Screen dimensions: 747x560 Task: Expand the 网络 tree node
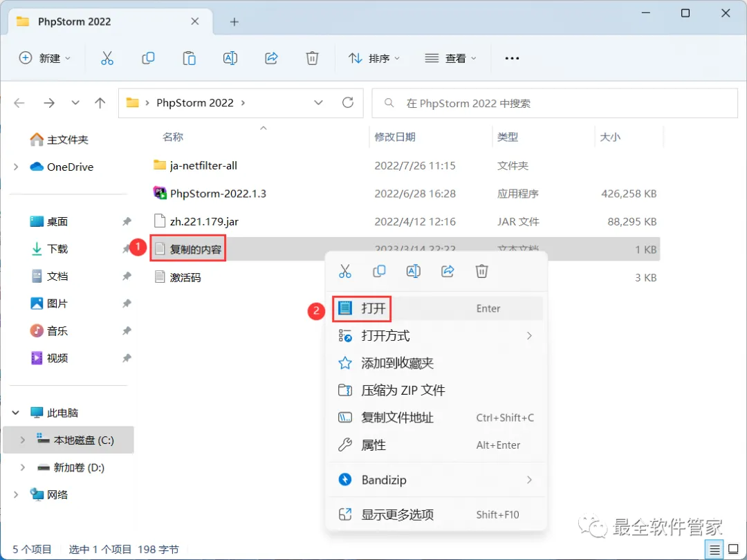click(x=16, y=495)
